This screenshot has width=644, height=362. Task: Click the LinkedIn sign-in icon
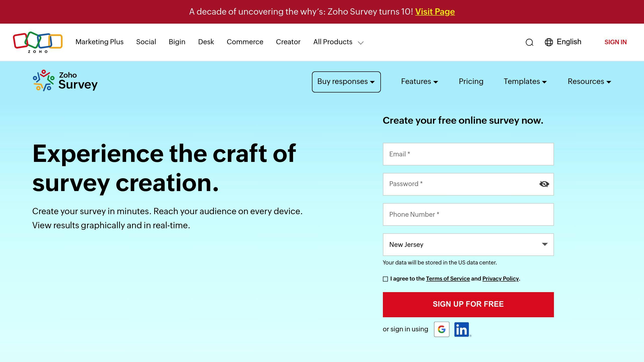point(461,329)
